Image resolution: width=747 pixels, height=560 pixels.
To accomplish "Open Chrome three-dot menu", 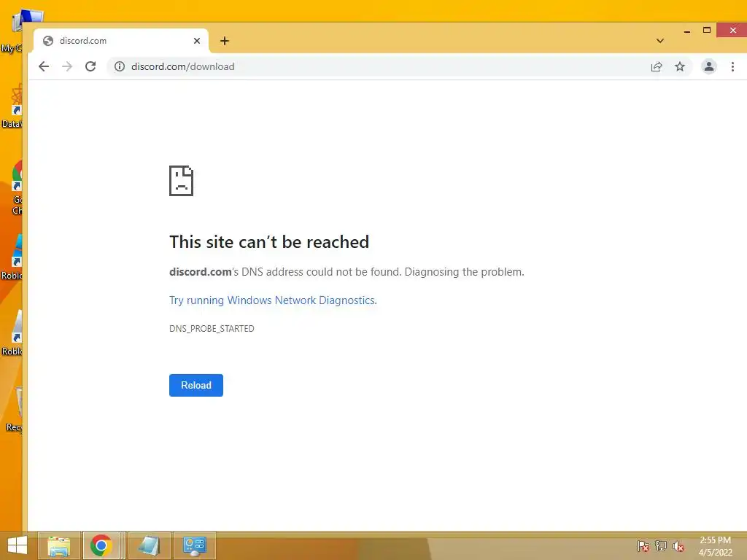I will coord(732,66).
